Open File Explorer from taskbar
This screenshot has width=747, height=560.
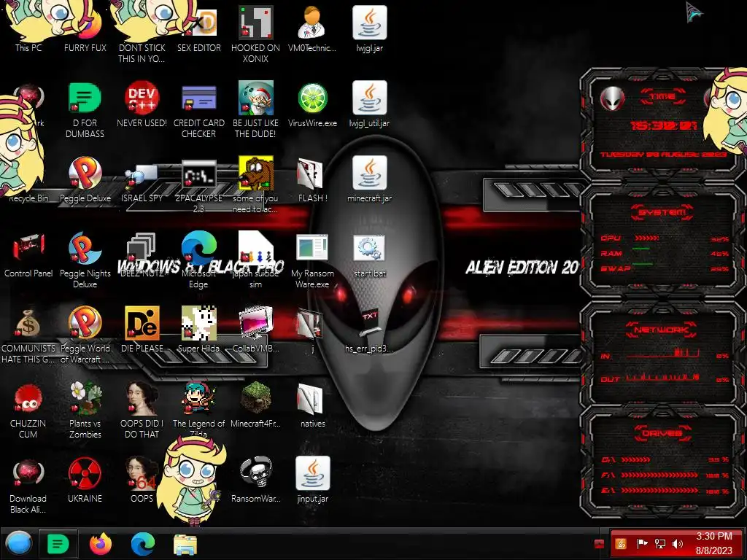click(185, 545)
